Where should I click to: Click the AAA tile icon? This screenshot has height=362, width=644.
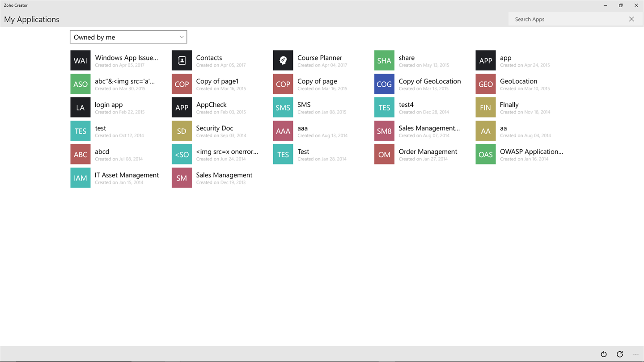click(x=283, y=131)
